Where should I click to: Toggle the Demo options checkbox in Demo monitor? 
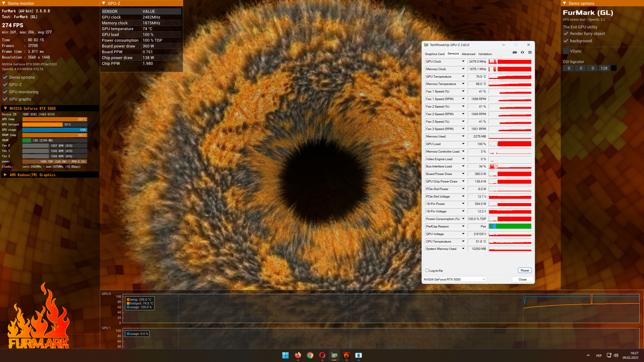point(5,77)
